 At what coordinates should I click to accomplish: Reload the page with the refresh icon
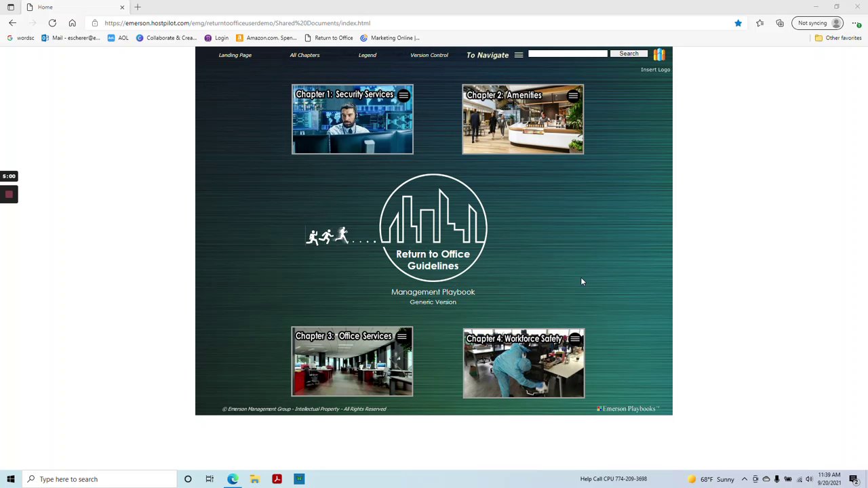tap(52, 23)
